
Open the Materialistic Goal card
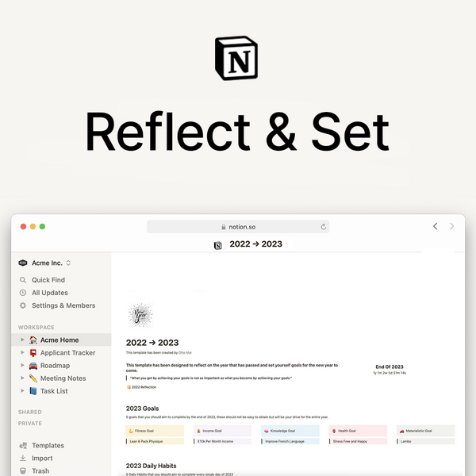(x=426, y=431)
